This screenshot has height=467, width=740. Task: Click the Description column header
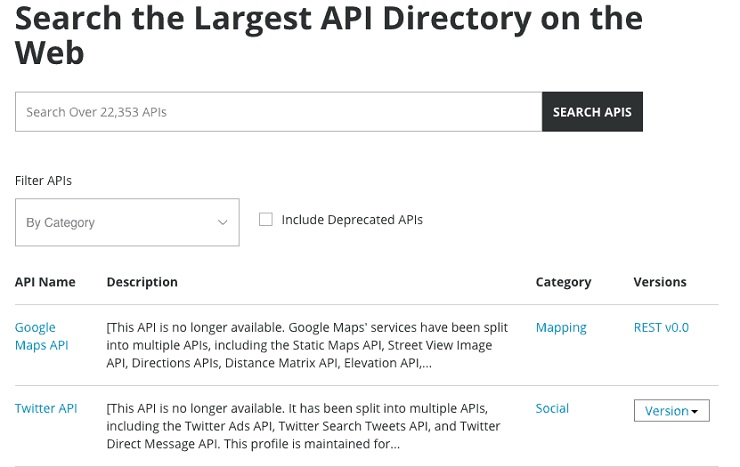[x=142, y=282]
